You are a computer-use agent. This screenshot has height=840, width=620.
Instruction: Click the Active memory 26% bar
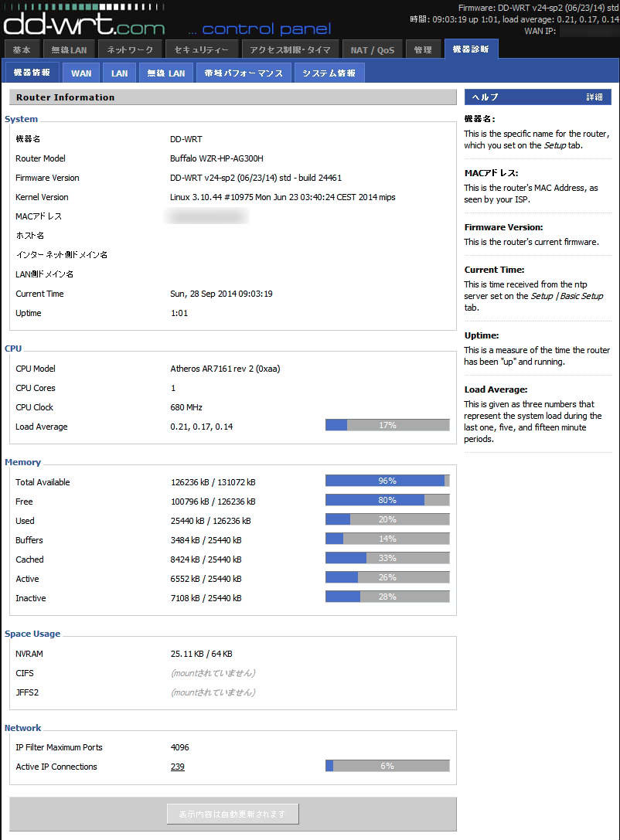(x=387, y=577)
